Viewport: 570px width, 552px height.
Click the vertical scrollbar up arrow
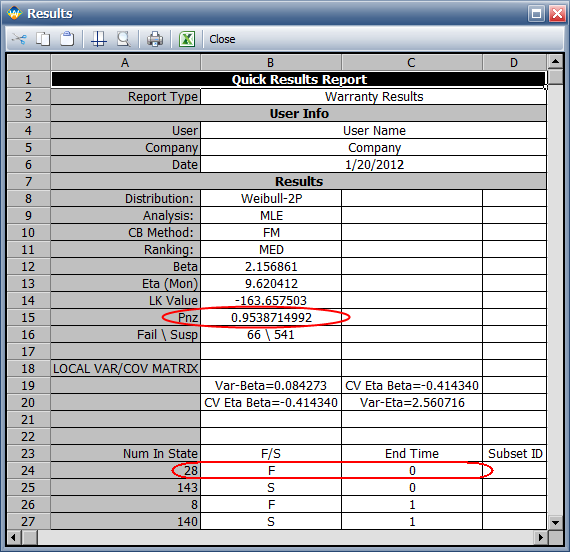pos(555,61)
